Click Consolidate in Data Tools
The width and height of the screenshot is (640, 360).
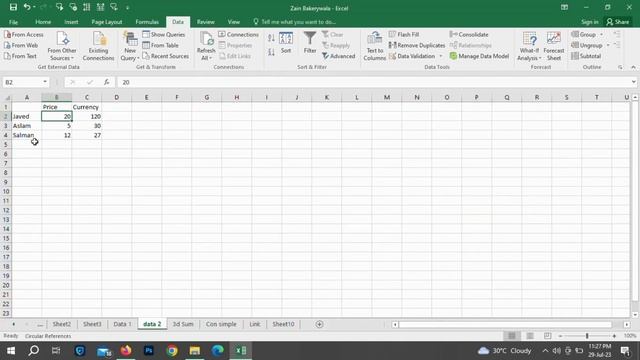(469, 35)
